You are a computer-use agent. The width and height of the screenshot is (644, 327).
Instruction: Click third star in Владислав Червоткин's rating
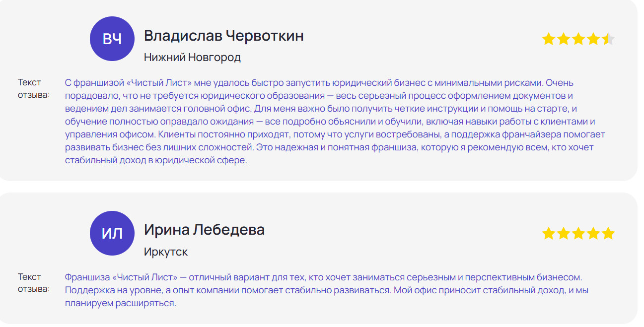click(578, 39)
